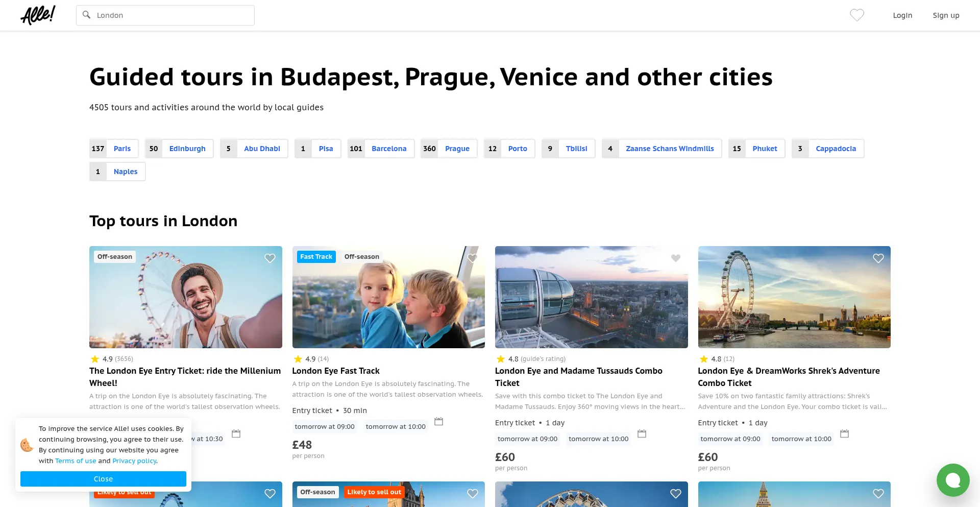Viewport: 980px width, 507px height.
Task: Select the Phuket city tag
Action: tap(757, 149)
